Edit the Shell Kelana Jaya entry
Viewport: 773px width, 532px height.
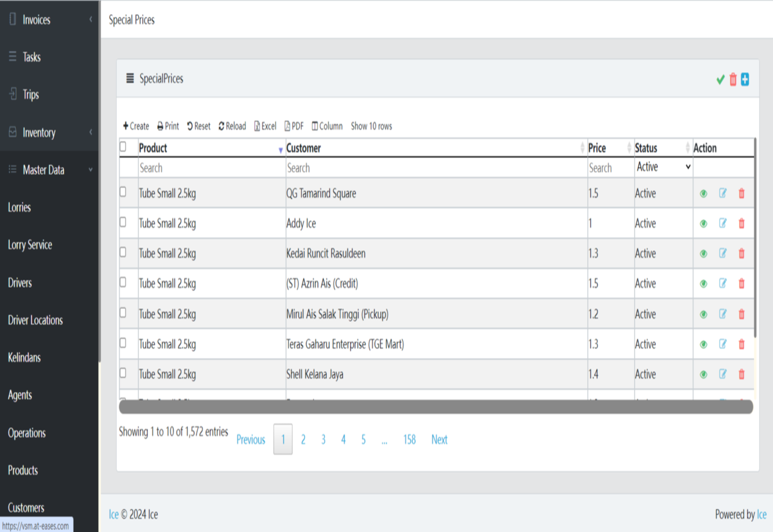click(723, 375)
